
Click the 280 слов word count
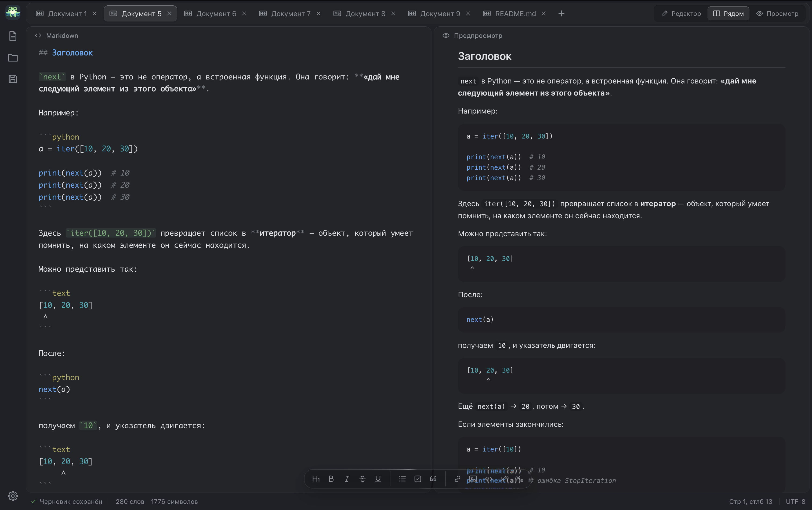[130, 502]
